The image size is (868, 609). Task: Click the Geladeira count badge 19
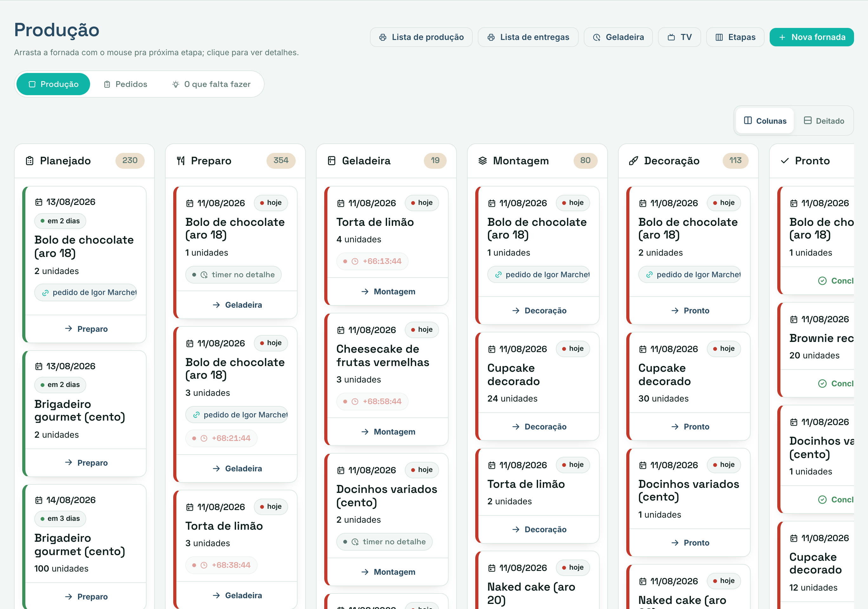435,161
